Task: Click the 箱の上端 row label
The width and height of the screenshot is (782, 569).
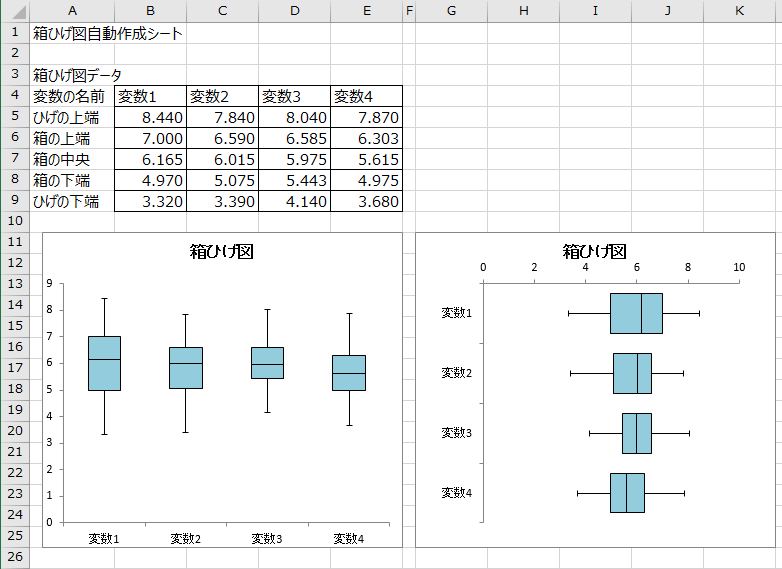Action: tap(72, 138)
